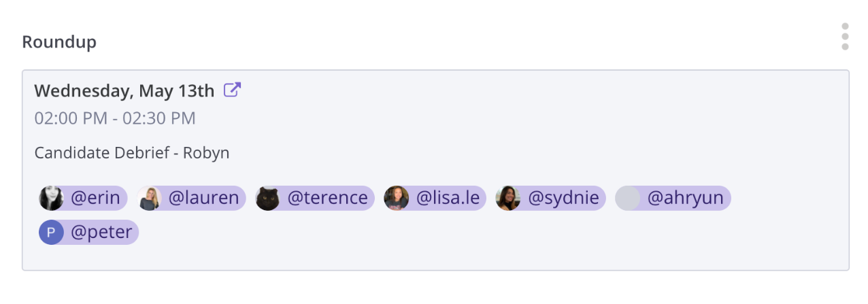Click terence's black cat avatar
Image resolution: width=868 pixels, height=304 pixels.
pos(268,198)
